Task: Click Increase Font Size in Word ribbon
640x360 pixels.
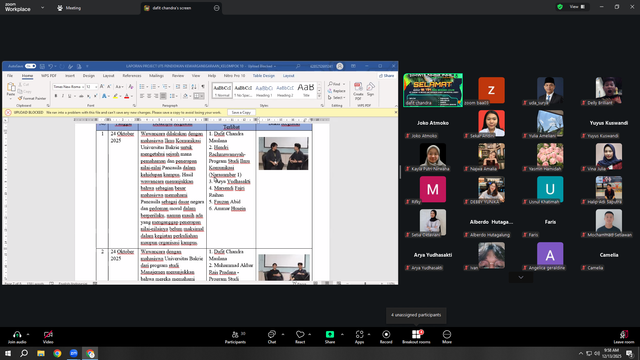Action: coord(102,87)
